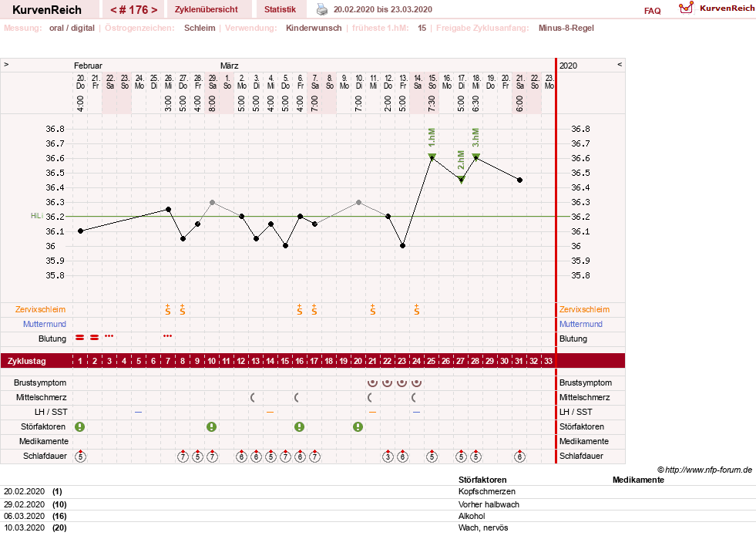Viewport: 756px width, 556px height.
Task: Click LH test mark on cycle day 14
Action: tap(270, 412)
